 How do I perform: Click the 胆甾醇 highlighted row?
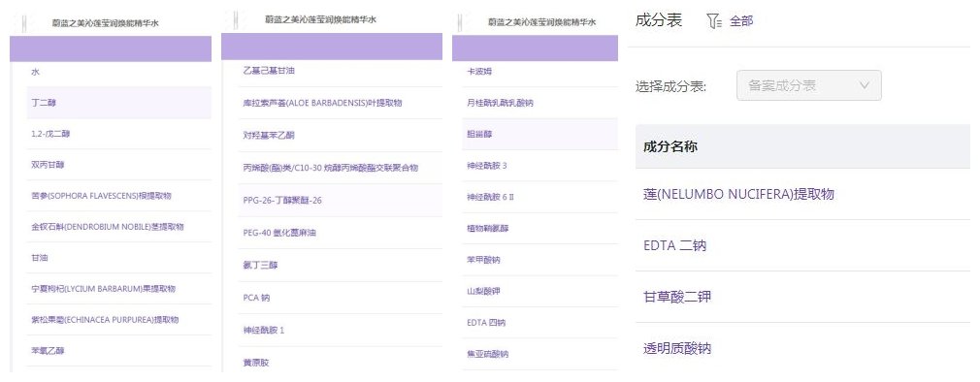[x=540, y=134]
